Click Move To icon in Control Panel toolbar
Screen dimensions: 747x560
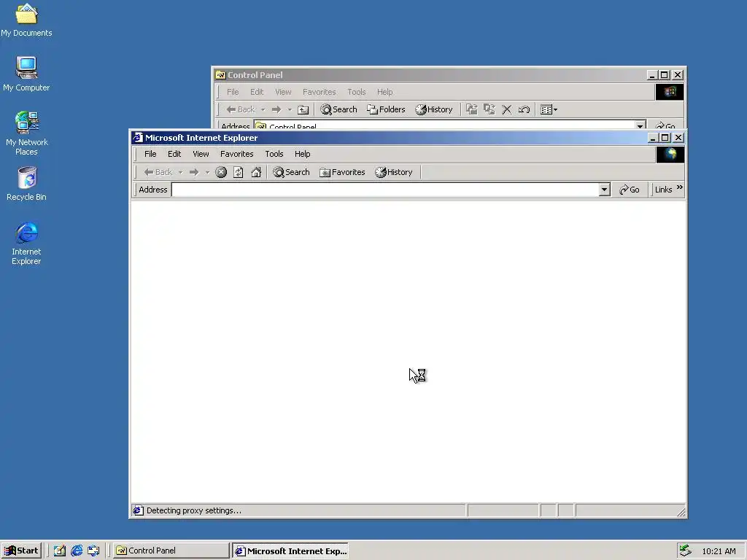coord(472,109)
